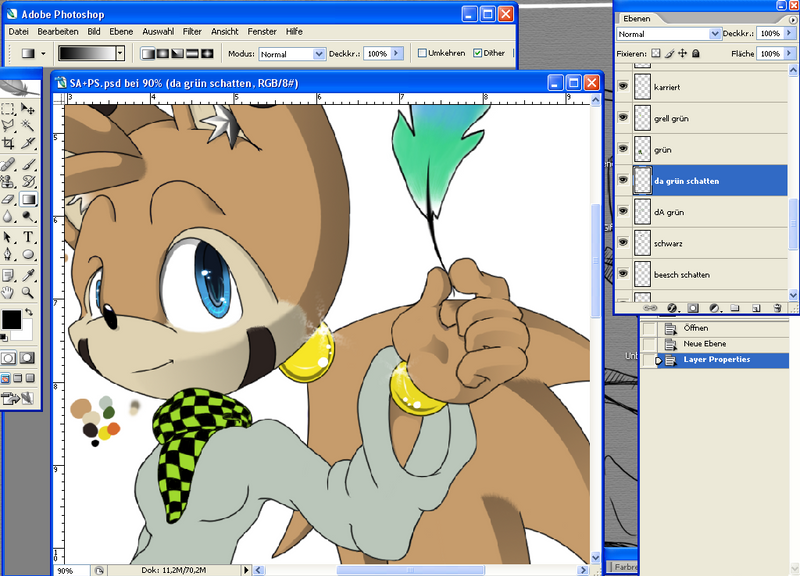The height and width of the screenshot is (576, 800).
Task: Expand the Layer Properties action
Action: (659, 360)
